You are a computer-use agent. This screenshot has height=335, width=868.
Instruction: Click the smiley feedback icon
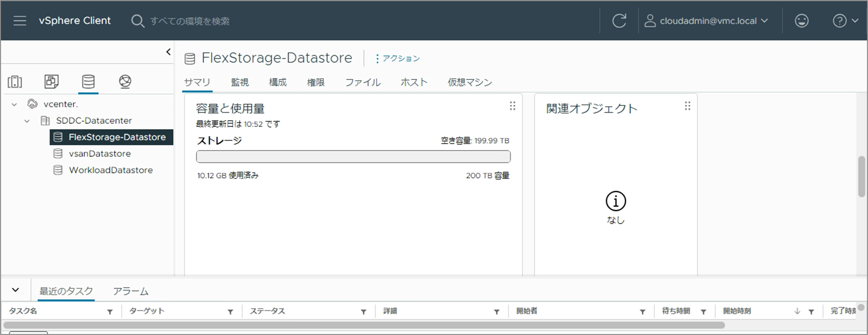pos(801,21)
